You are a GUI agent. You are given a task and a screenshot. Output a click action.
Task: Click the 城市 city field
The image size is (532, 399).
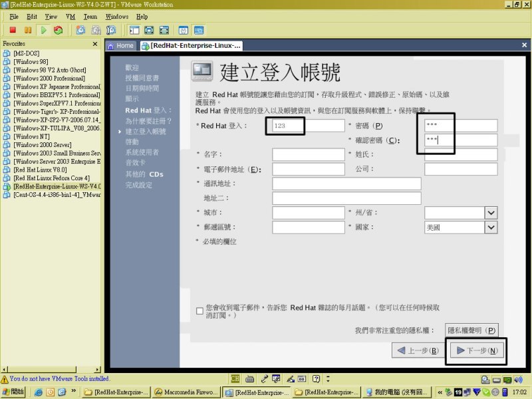(308, 213)
